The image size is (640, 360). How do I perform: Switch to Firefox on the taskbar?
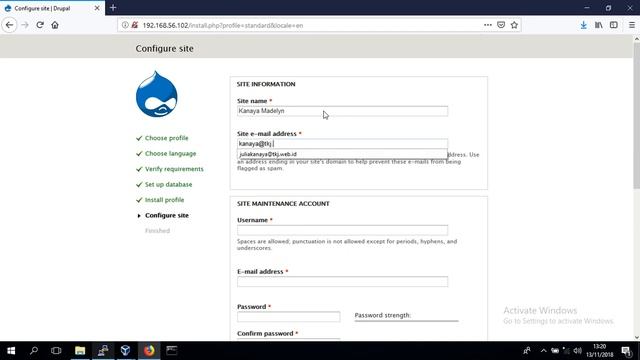tap(149, 351)
